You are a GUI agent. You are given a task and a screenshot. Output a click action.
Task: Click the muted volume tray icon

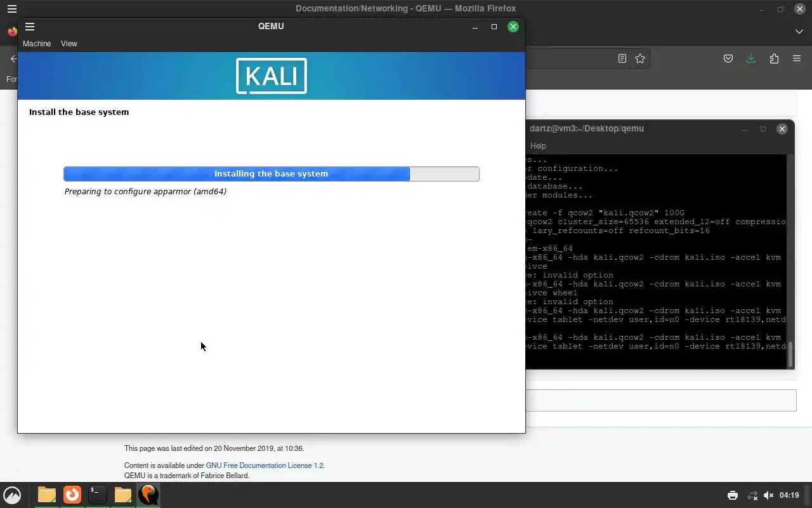tap(769, 495)
